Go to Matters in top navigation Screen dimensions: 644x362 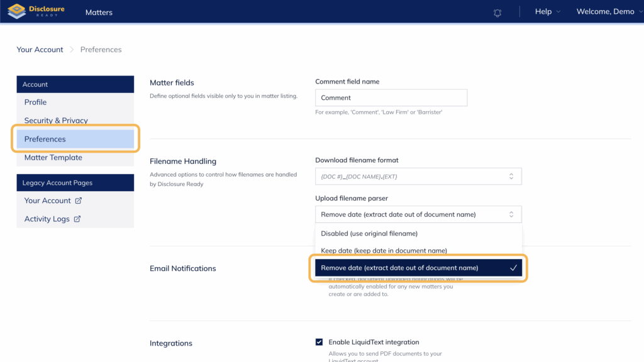(99, 13)
